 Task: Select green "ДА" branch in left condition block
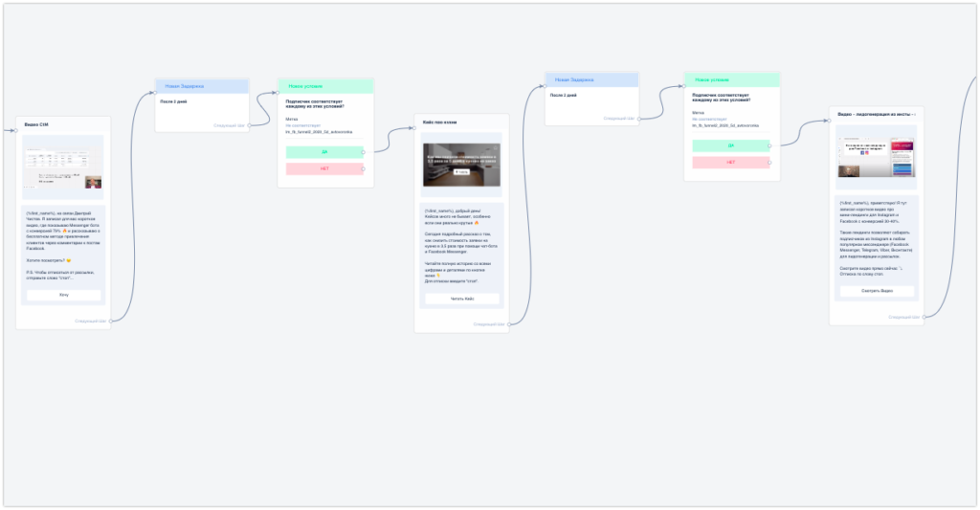(x=324, y=152)
